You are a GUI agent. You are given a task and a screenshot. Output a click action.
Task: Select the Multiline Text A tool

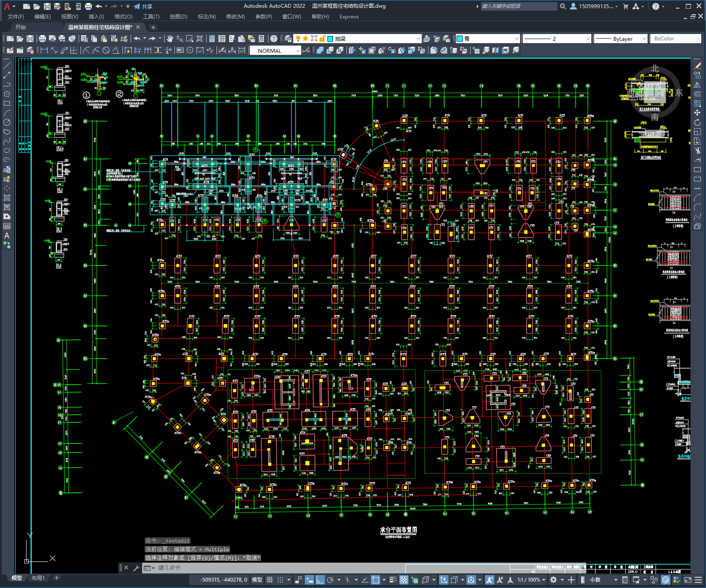pyautogui.click(x=7, y=235)
